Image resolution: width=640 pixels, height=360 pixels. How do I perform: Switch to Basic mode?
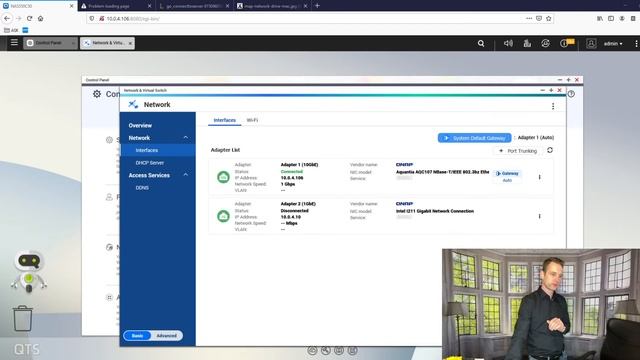click(137, 336)
